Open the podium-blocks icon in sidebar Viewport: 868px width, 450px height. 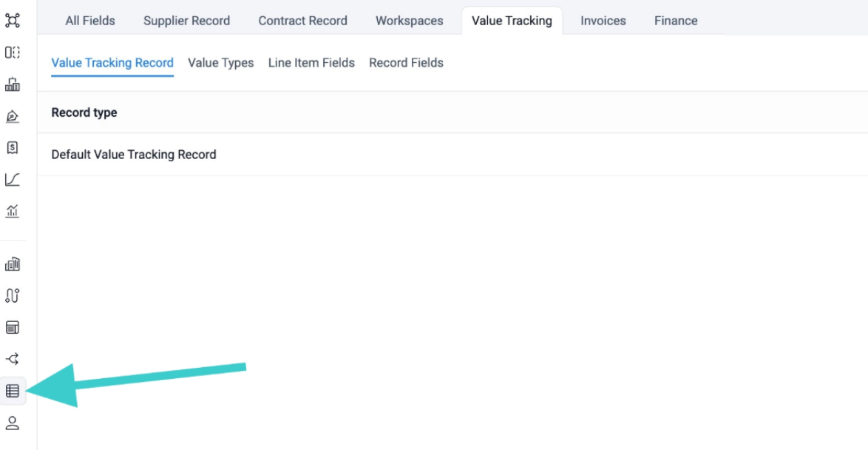(x=13, y=84)
